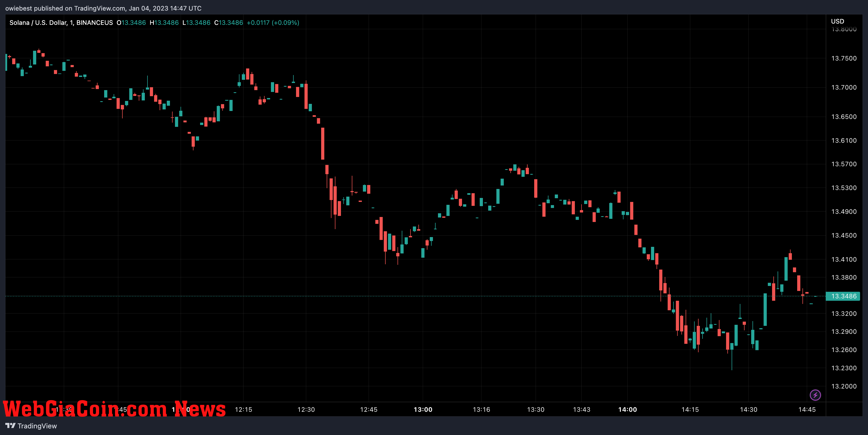Click the 13.2000 price axis label
Screen dimensions: 868x435
point(844,386)
